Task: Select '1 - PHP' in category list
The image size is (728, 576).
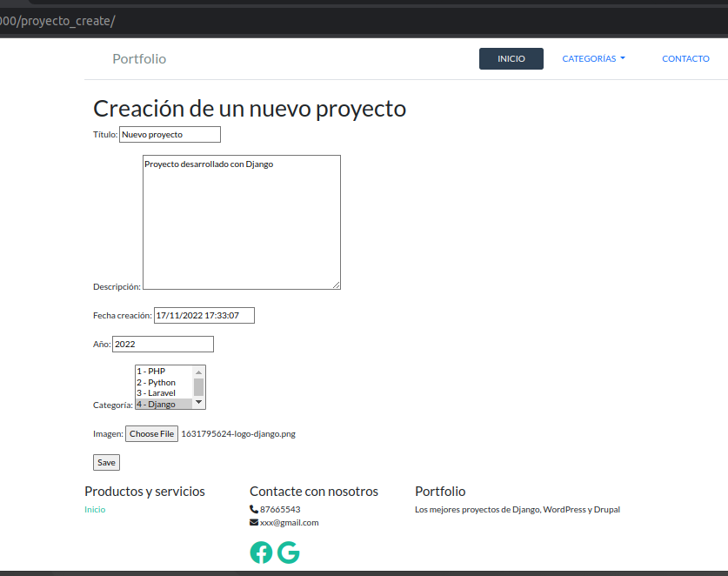Action: [163, 372]
